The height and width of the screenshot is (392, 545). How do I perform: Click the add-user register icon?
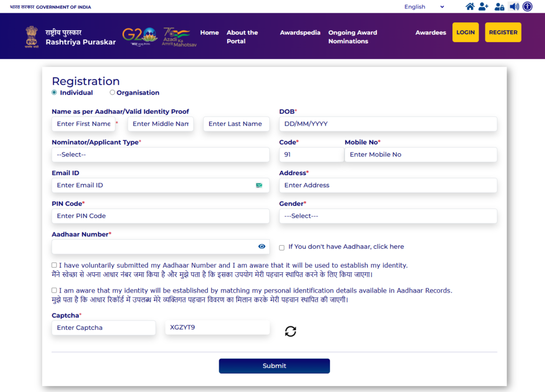pos(483,7)
